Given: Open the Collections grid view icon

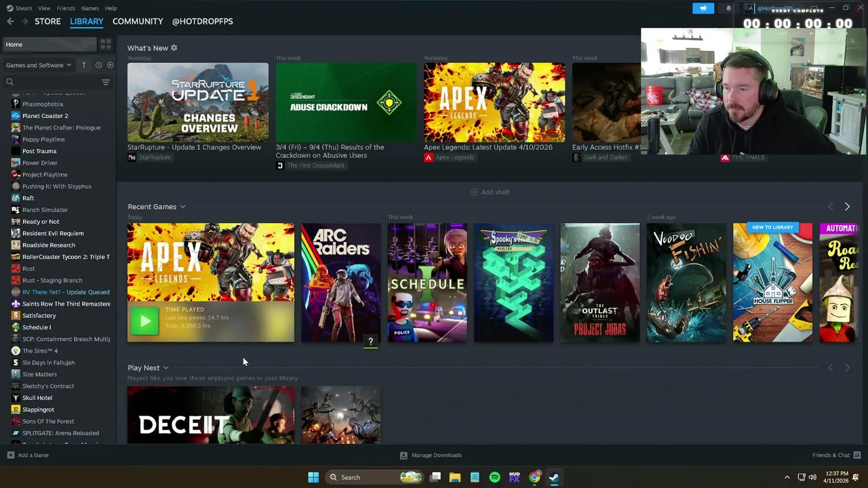Looking at the screenshot, I should [x=106, y=45].
